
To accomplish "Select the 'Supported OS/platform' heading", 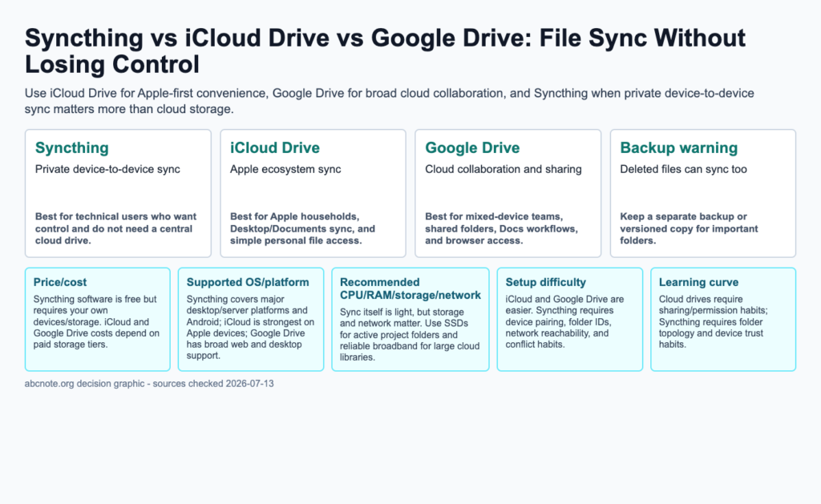I will coord(248,282).
